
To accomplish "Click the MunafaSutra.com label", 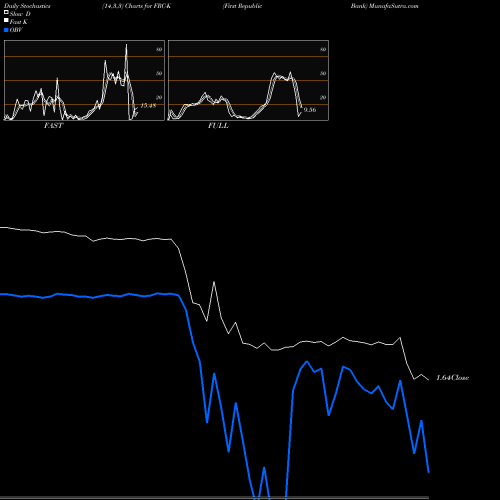I will (394, 6).
